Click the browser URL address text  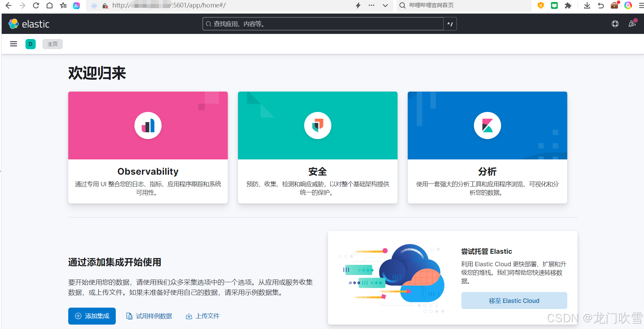(169, 5)
